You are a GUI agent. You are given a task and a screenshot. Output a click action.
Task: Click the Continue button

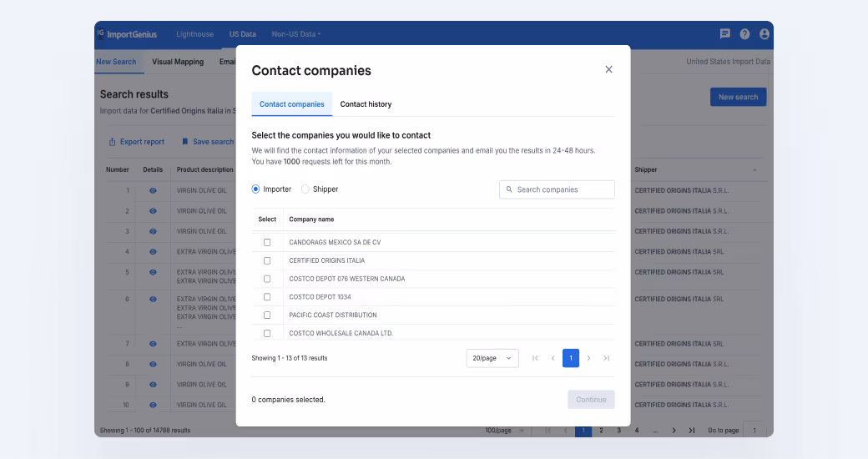(591, 400)
